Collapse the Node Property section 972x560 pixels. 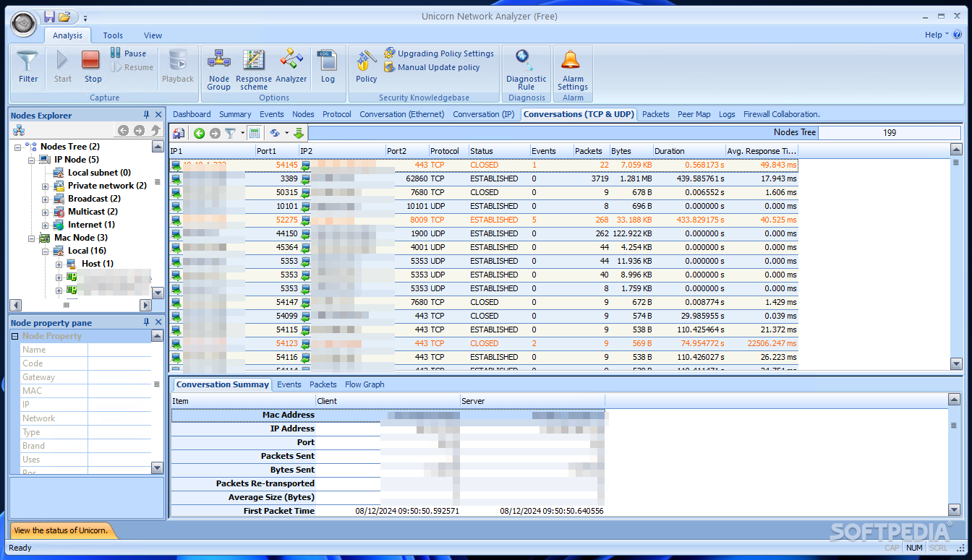point(15,337)
